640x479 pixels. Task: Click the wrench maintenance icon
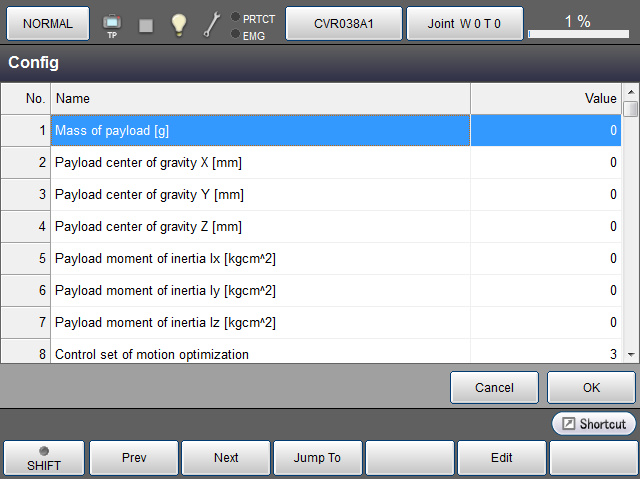pyautogui.click(x=212, y=25)
